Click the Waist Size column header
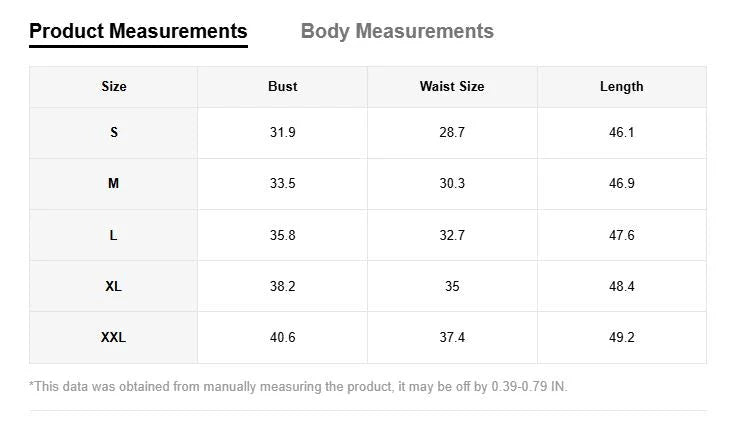This screenshot has height=423, width=750. point(452,87)
